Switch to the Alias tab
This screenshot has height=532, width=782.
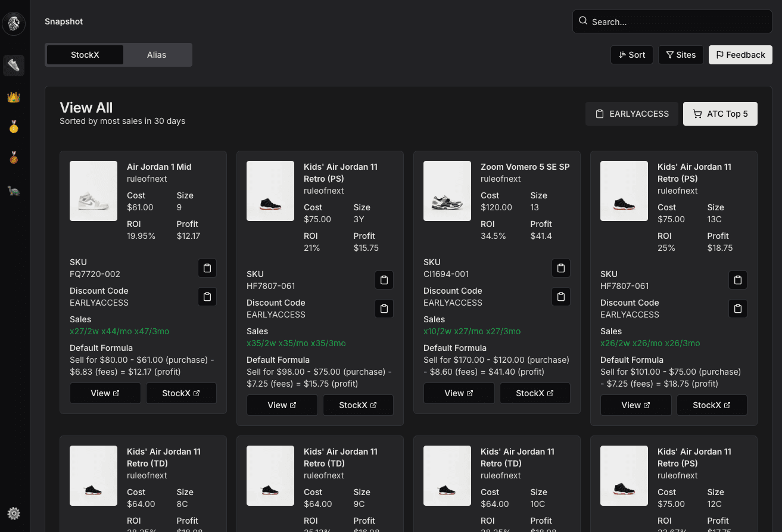pyautogui.click(x=157, y=55)
